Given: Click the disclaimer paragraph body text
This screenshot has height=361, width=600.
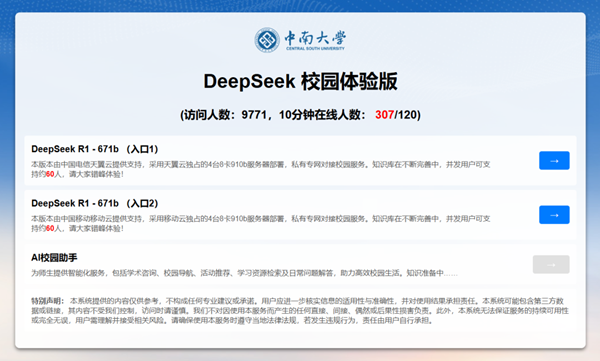Looking at the screenshot, I should point(300,310).
